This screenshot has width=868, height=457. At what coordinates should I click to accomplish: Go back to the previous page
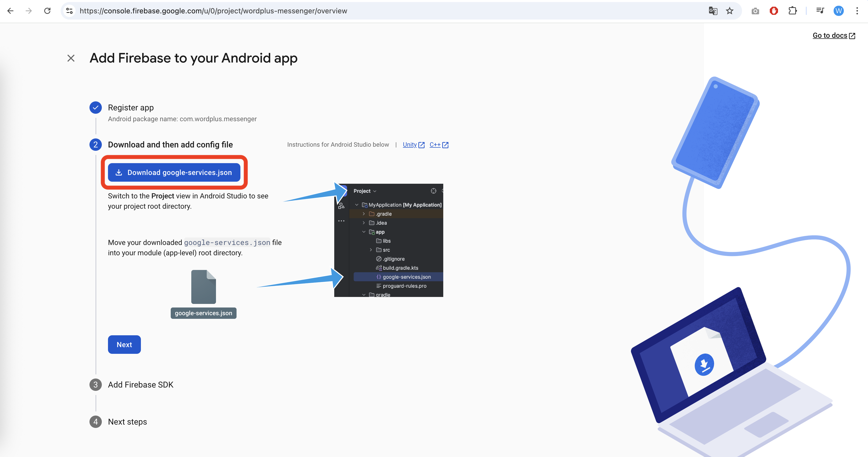click(x=11, y=11)
